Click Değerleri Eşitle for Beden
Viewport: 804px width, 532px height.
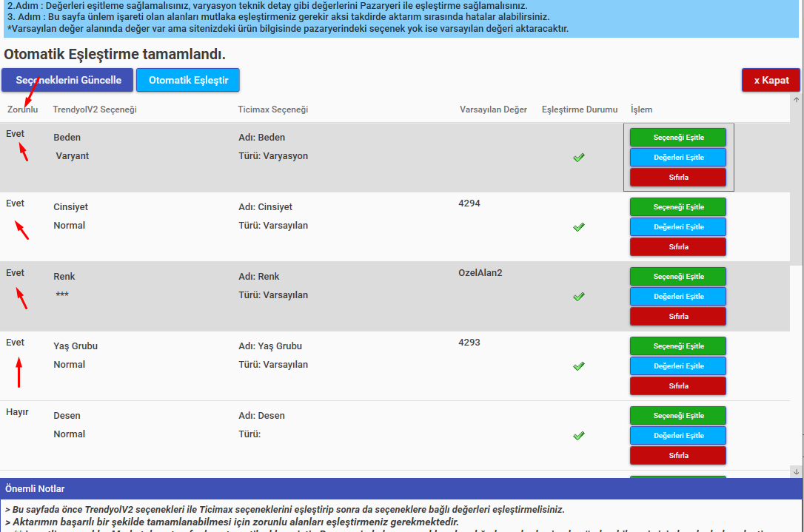click(x=678, y=158)
